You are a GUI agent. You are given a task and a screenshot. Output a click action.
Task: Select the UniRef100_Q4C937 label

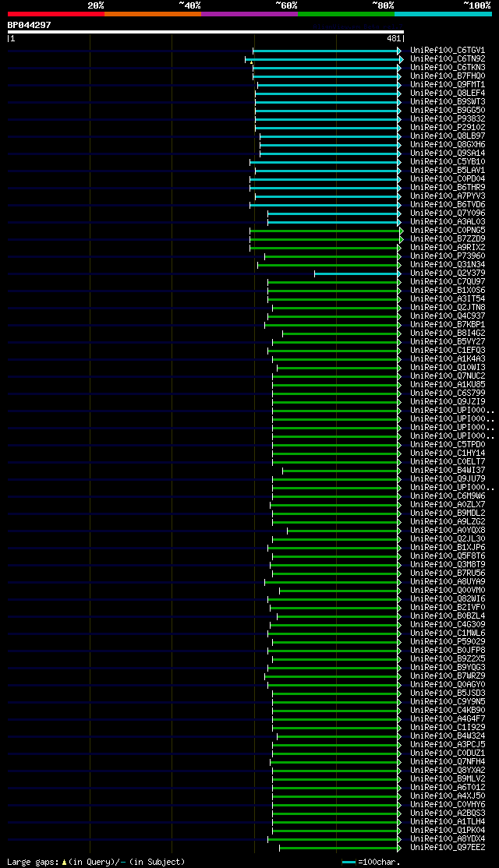[x=448, y=316]
